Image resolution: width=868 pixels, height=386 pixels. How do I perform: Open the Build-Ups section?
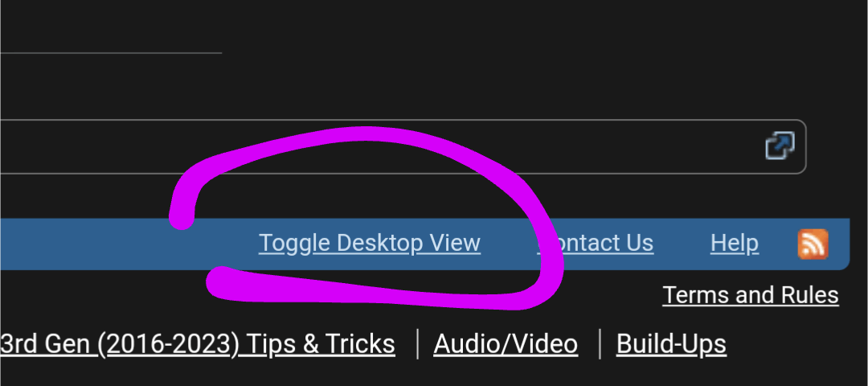[671, 344]
